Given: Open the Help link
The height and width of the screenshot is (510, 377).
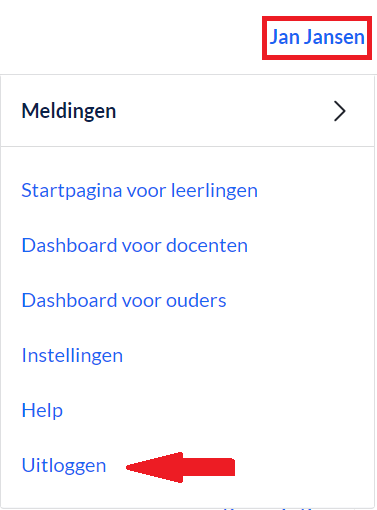Looking at the screenshot, I should pyautogui.click(x=42, y=410).
